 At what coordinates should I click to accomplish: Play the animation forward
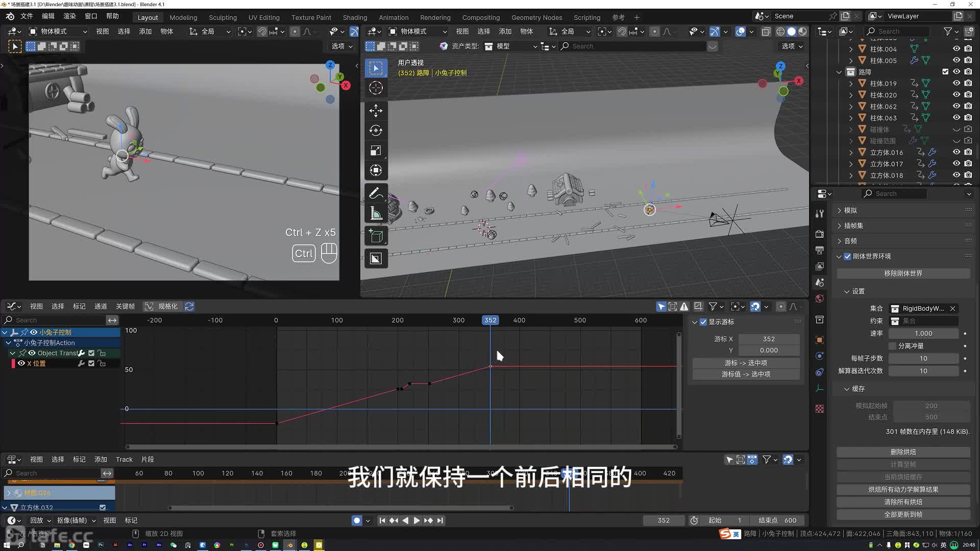(x=416, y=520)
